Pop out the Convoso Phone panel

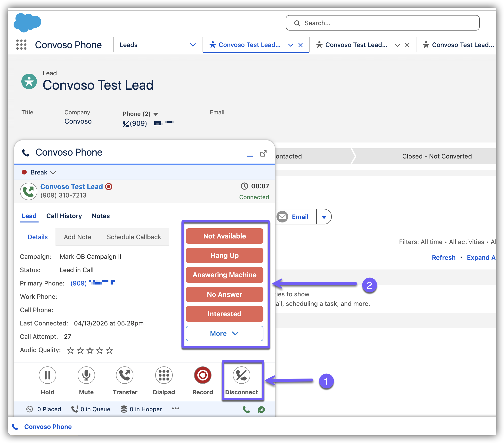coord(263,153)
